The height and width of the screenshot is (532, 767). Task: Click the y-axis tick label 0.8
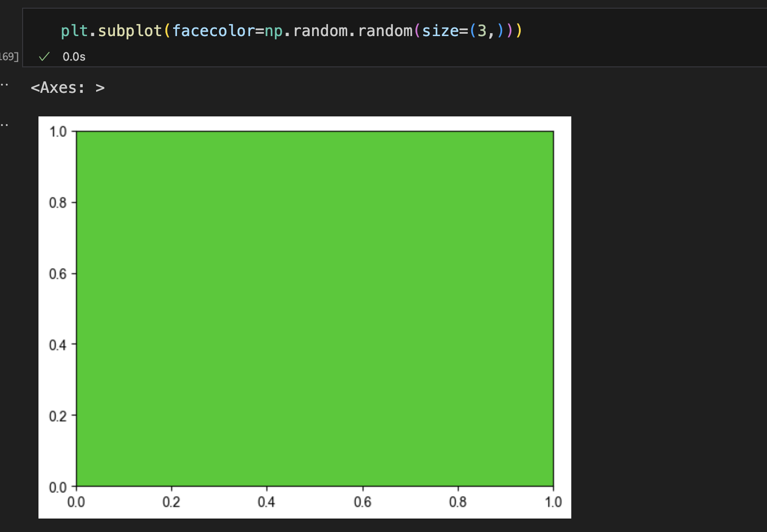(x=58, y=203)
